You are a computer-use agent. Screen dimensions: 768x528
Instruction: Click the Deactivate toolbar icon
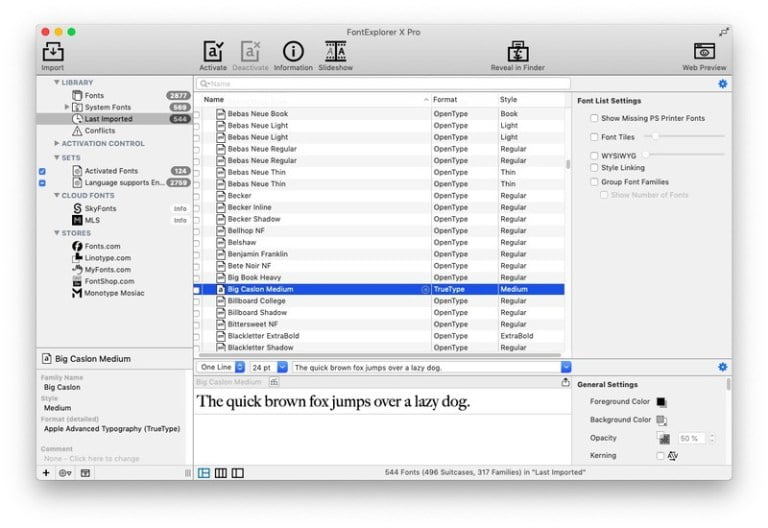250,51
